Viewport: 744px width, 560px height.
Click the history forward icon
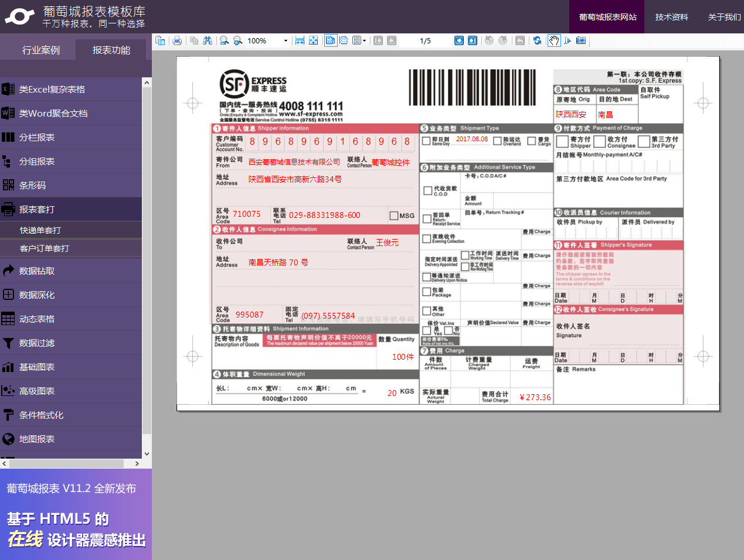[x=503, y=40]
